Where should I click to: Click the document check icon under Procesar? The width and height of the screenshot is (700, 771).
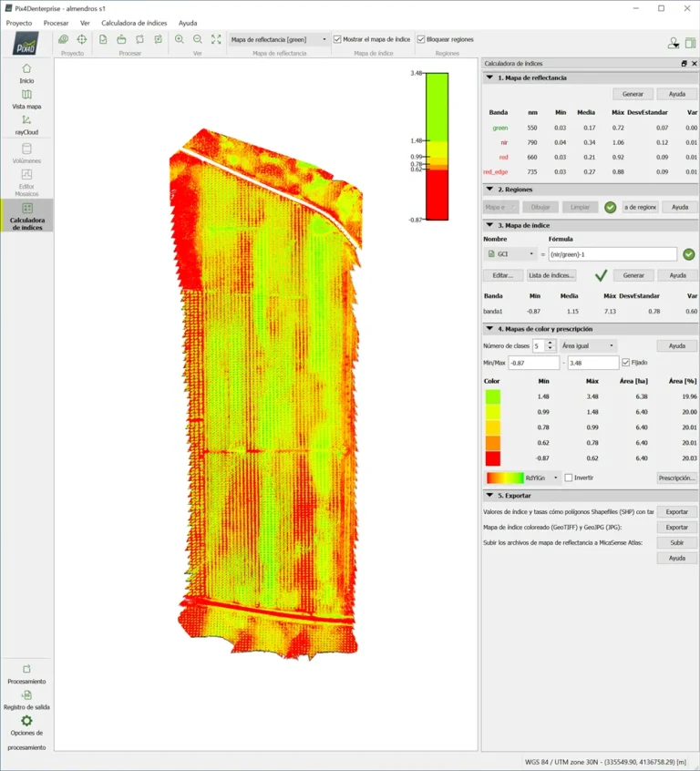click(103, 39)
